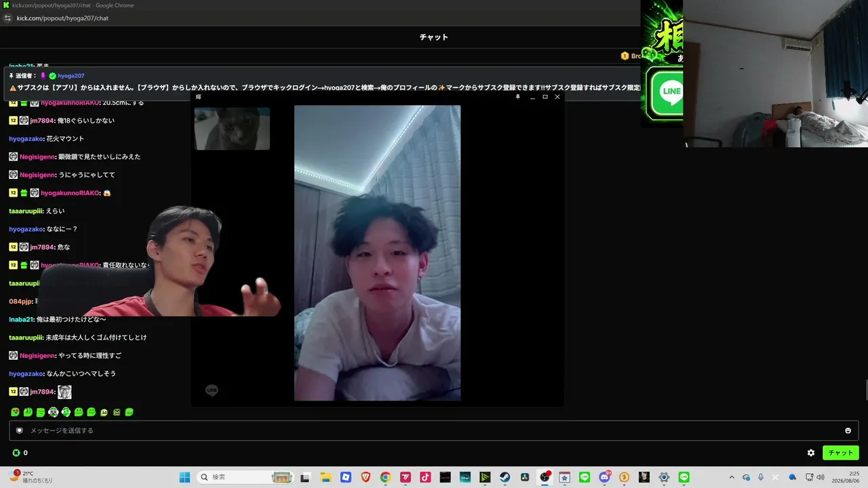Click the pin icon on pinned message
Image resolution: width=868 pixels, height=488 pixels.
pos(12,76)
